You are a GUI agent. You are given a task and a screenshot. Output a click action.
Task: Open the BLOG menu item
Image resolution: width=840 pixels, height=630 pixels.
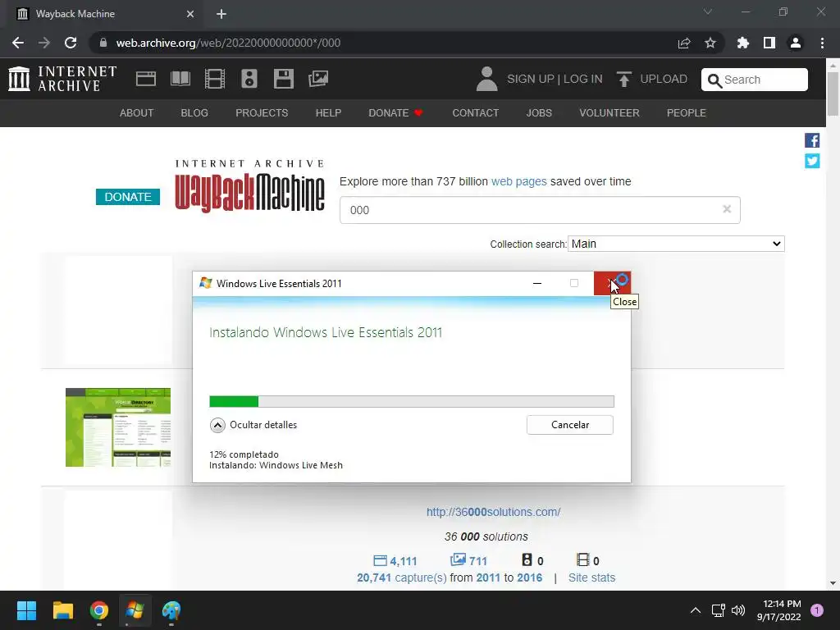pyautogui.click(x=194, y=113)
